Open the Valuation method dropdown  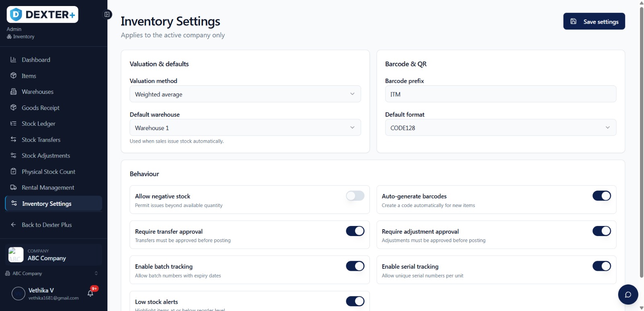pyautogui.click(x=245, y=94)
